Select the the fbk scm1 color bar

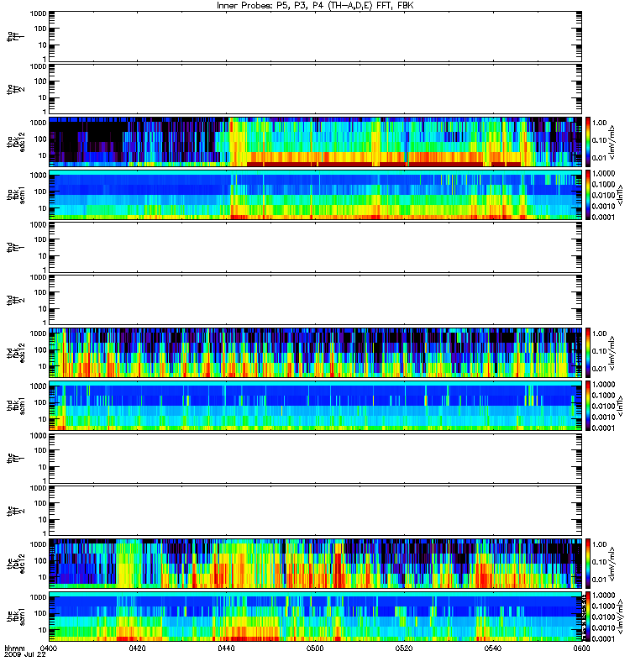point(588,617)
